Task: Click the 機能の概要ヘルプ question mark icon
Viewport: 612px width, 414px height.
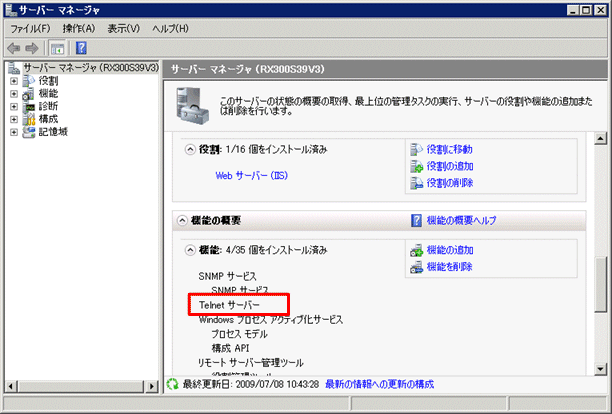Action: pos(416,220)
